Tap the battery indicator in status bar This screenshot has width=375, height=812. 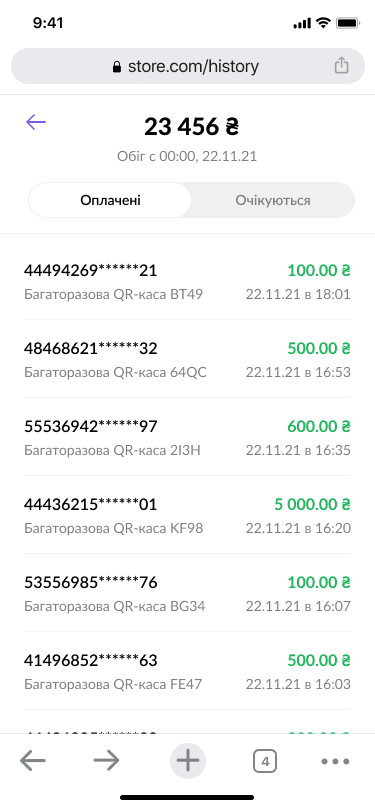point(348,23)
